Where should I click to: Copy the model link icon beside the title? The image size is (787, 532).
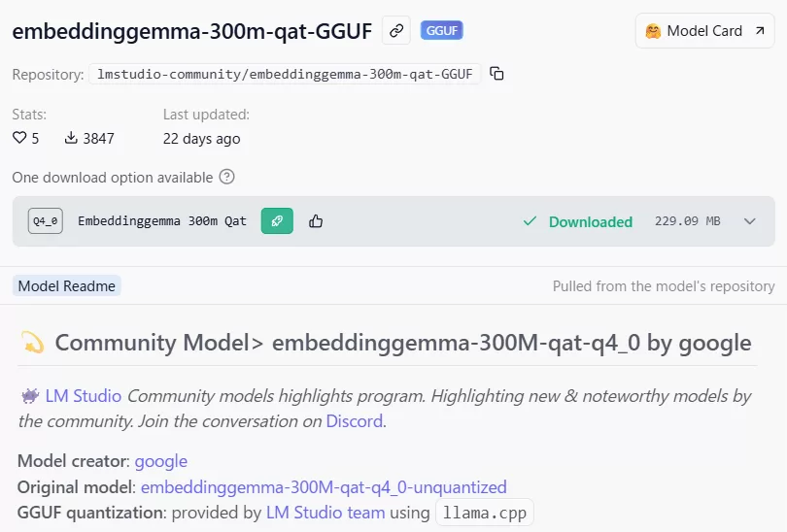pos(396,31)
